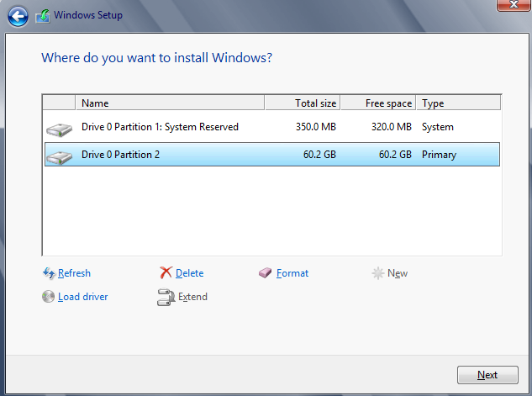
Task: Sort by Type column header
Action: tap(458, 103)
